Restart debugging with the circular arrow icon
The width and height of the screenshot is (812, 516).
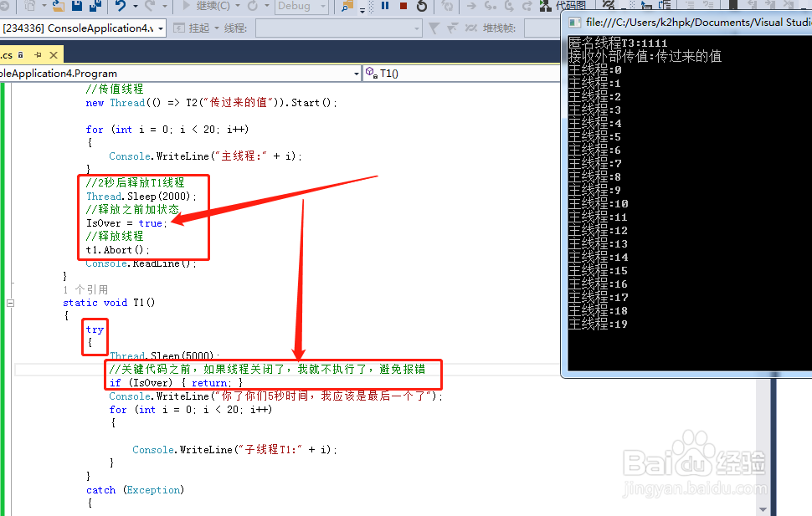(422, 6)
